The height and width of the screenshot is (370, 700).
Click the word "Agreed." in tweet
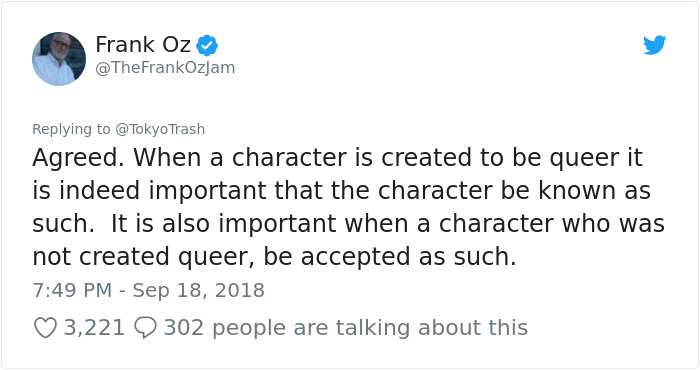point(79,158)
